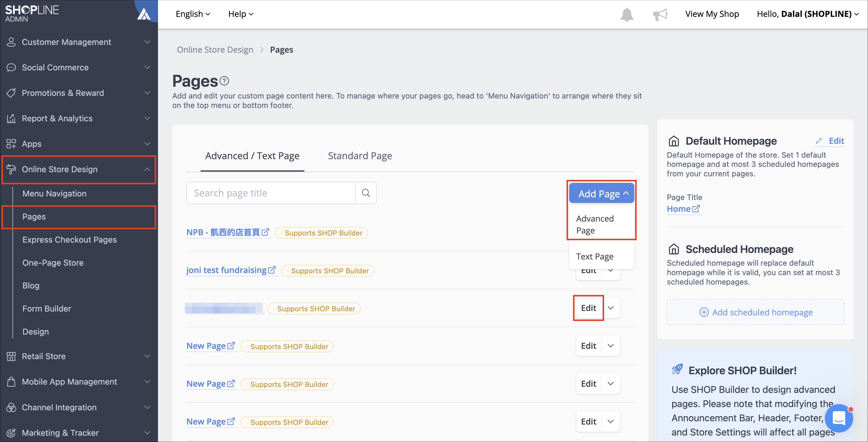The width and height of the screenshot is (868, 442).
Task: Click the Customer Management person icon
Action: pyautogui.click(x=11, y=42)
